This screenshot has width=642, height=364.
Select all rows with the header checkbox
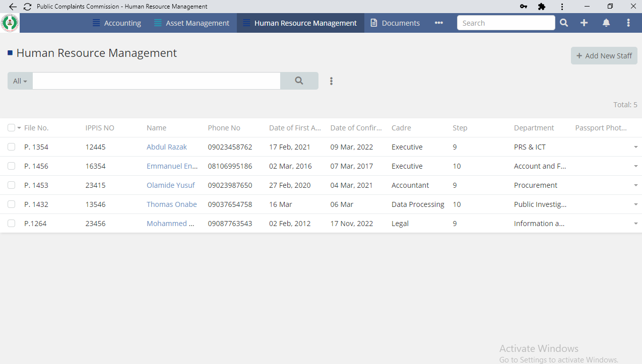(x=11, y=127)
